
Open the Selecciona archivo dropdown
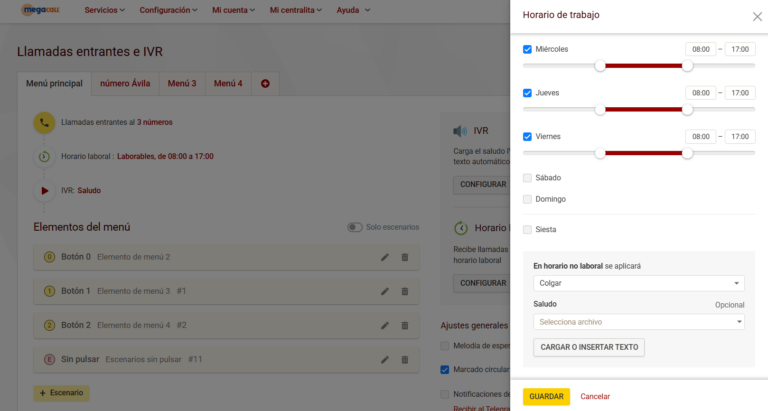639,322
